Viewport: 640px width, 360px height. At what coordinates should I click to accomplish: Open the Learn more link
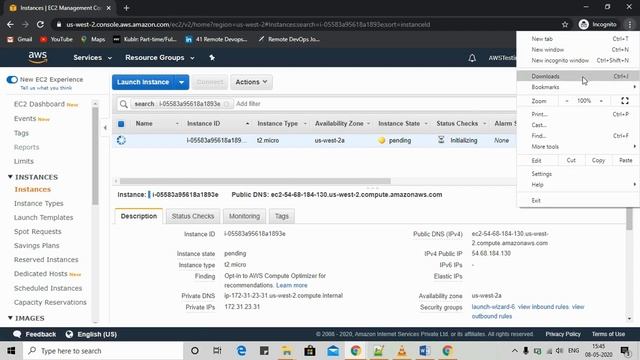tap(292, 285)
